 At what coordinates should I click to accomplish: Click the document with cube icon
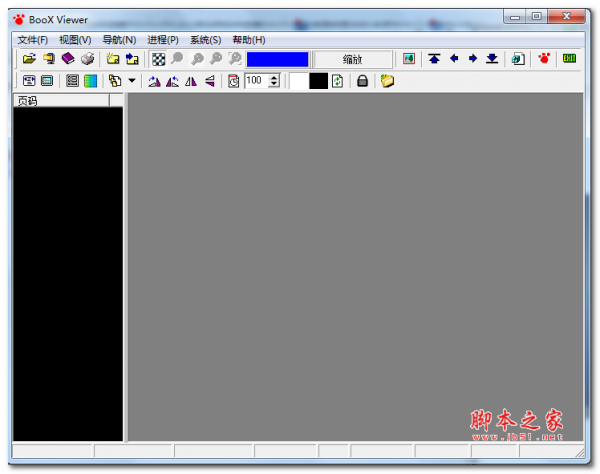click(518, 59)
